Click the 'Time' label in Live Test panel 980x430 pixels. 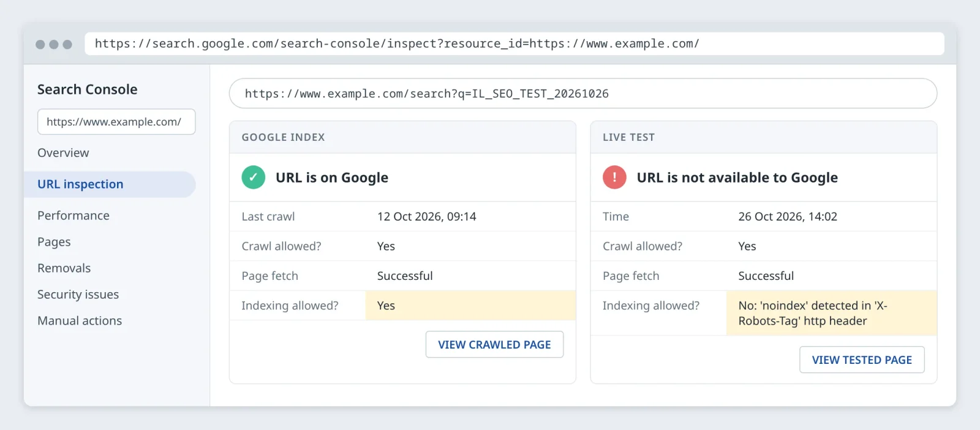616,217
